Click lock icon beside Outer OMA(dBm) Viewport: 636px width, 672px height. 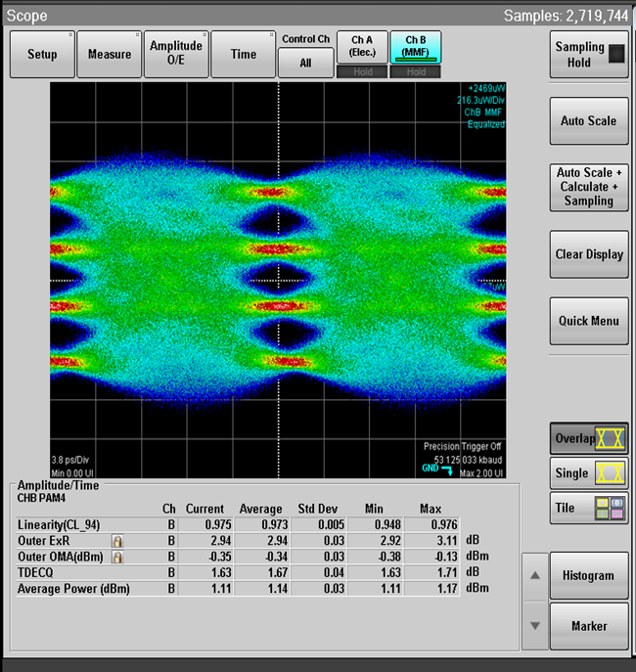pos(117,556)
